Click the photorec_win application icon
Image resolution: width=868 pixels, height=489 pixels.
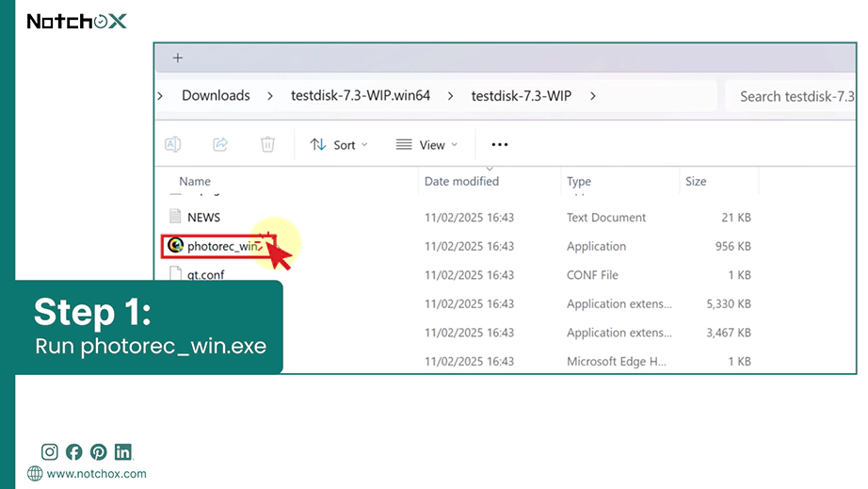tap(175, 245)
